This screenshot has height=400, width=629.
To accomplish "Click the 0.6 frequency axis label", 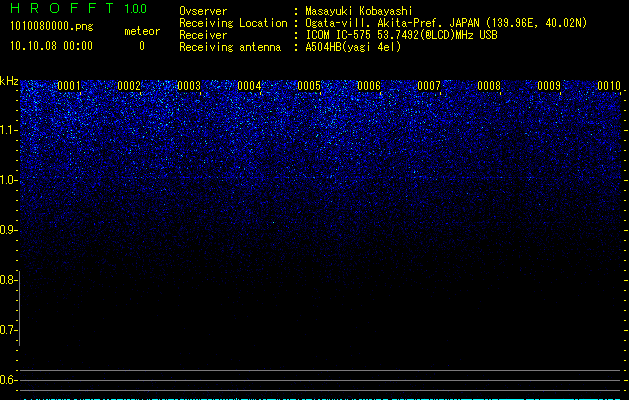I will [8, 380].
